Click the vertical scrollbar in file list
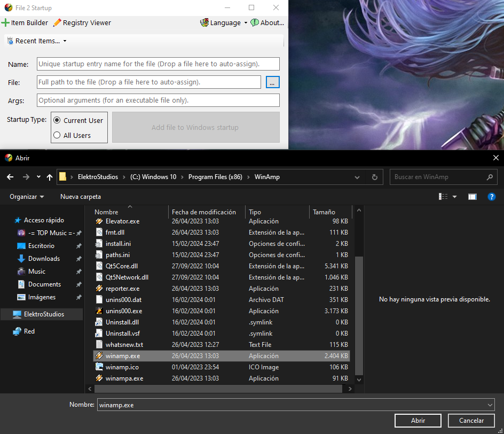The height and width of the screenshot is (434, 504). (359, 315)
